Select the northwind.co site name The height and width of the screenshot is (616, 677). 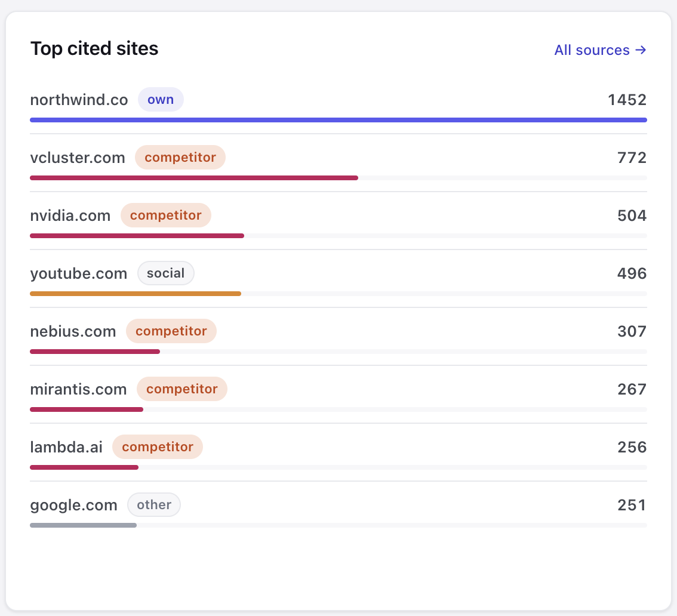79,100
